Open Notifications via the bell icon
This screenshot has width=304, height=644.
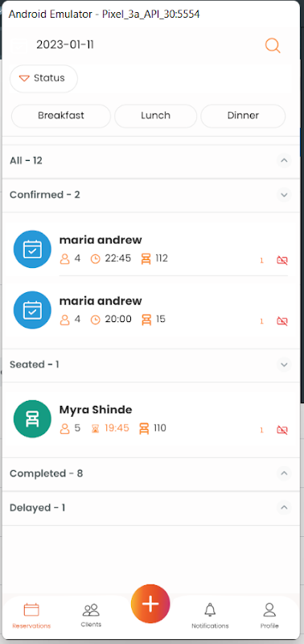coord(210,616)
